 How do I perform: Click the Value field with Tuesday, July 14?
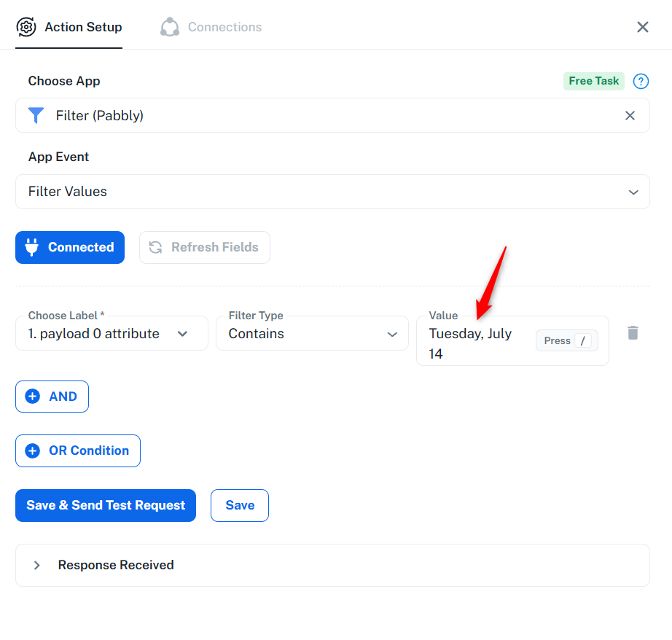(512, 341)
